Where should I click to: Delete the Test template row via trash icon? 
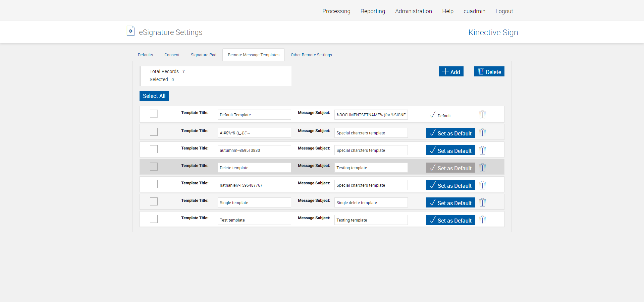[482, 220]
